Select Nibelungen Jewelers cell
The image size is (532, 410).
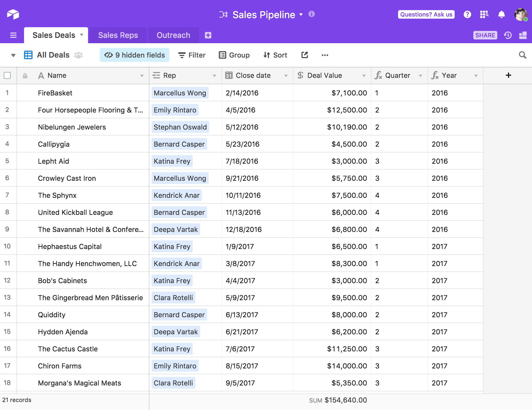tap(83, 127)
